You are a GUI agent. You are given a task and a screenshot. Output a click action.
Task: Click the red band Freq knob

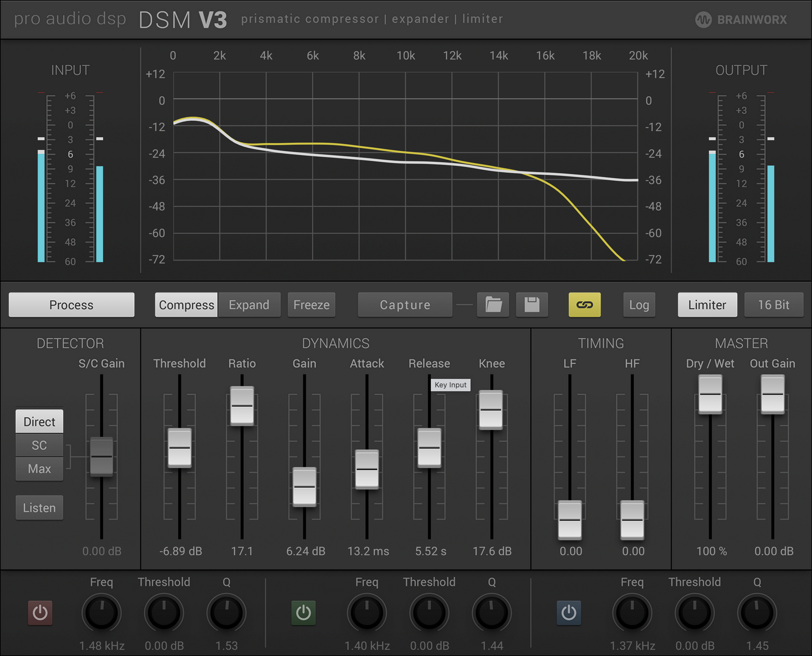pyautogui.click(x=102, y=613)
